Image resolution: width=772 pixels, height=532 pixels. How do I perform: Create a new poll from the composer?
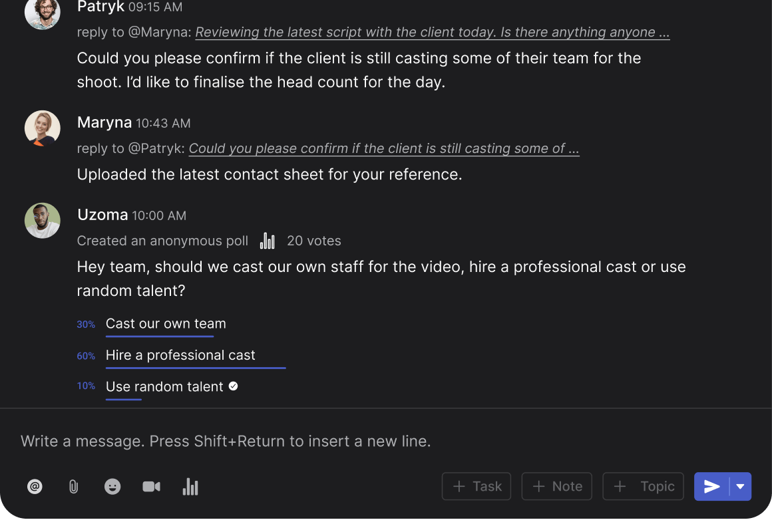tap(190, 486)
